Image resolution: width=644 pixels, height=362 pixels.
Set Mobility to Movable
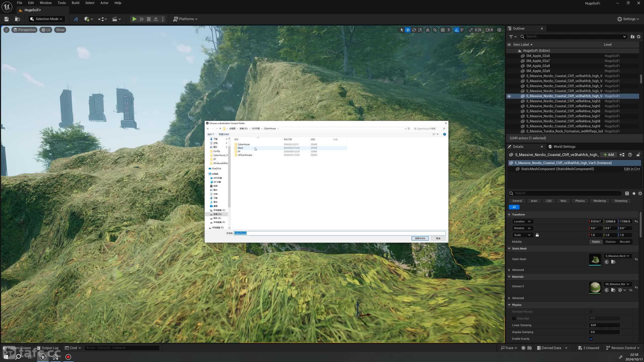pyautogui.click(x=625, y=242)
